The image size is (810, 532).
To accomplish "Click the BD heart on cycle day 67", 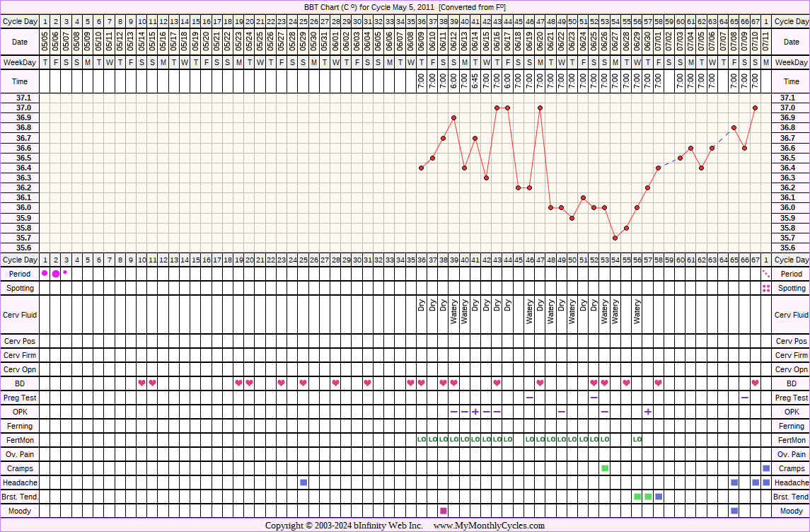I will 756,383.
